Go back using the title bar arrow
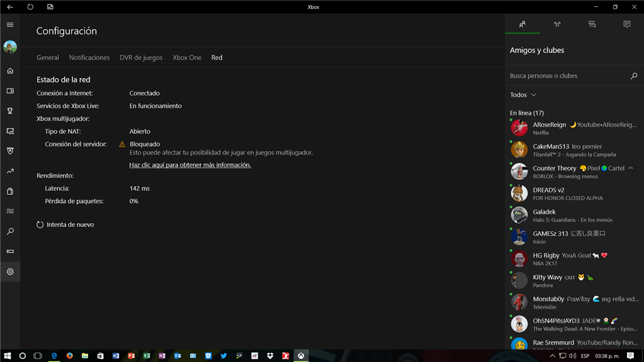Image resolution: width=644 pixels, height=362 pixels. [x=10, y=7]
